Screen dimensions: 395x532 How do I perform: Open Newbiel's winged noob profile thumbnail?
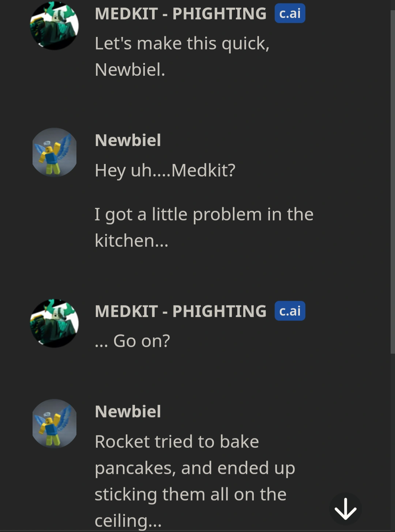coord(54,153)
